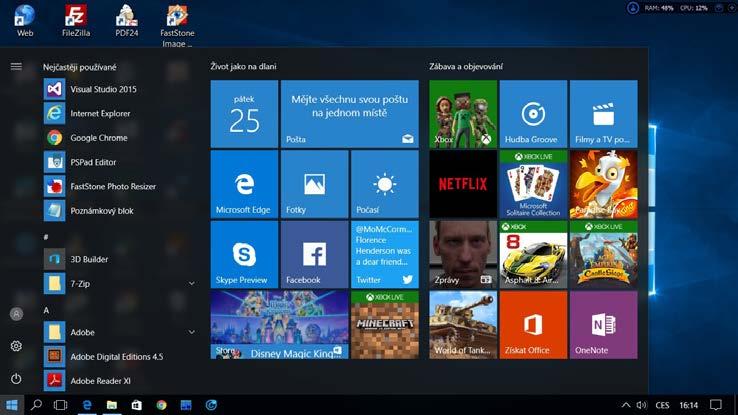Image resolution: width=738 pixels, height=415 pixels.
Task: Open the Twitter live tile
Action: (385, 255)
